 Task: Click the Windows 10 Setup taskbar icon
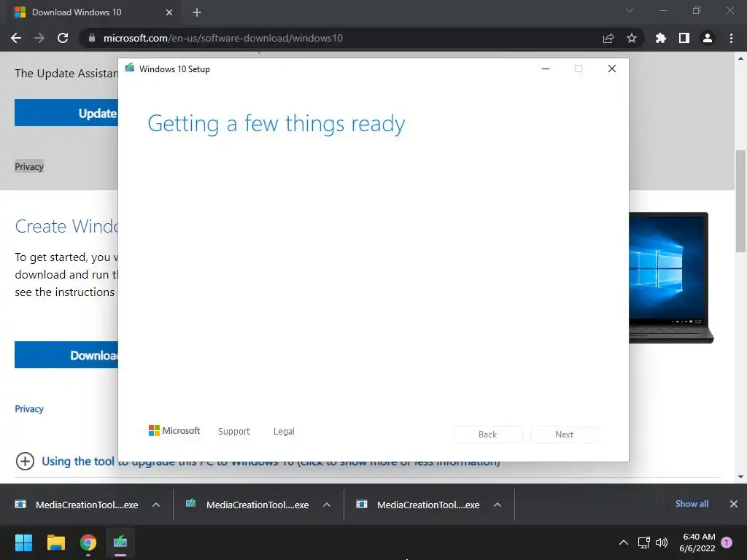120,542
